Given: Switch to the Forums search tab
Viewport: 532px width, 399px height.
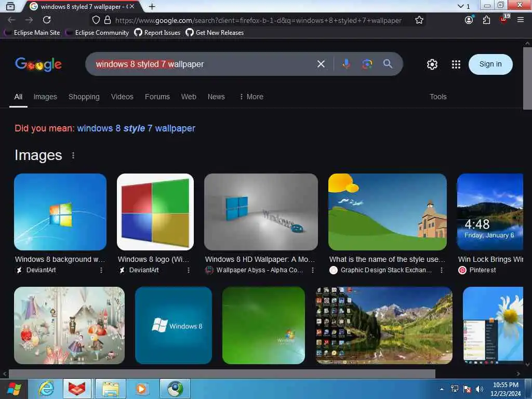Looking at the screenshot, I should click(157, 97).
